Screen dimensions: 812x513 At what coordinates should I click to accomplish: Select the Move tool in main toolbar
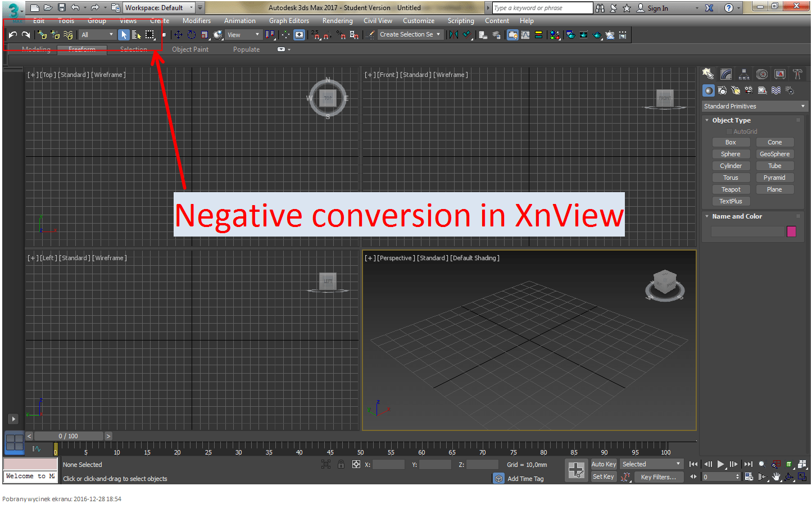pyautogui.click(x=178, y=35)
